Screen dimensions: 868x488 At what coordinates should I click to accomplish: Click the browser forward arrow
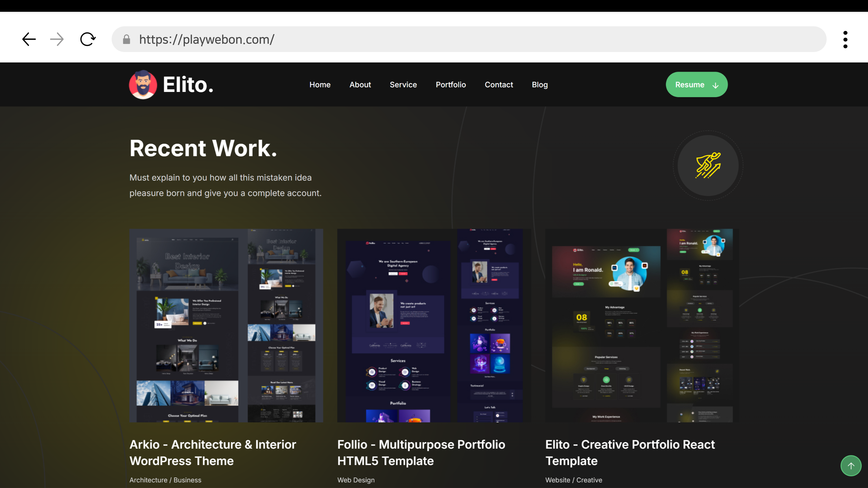pyautogui.click(x=57, y=39)
